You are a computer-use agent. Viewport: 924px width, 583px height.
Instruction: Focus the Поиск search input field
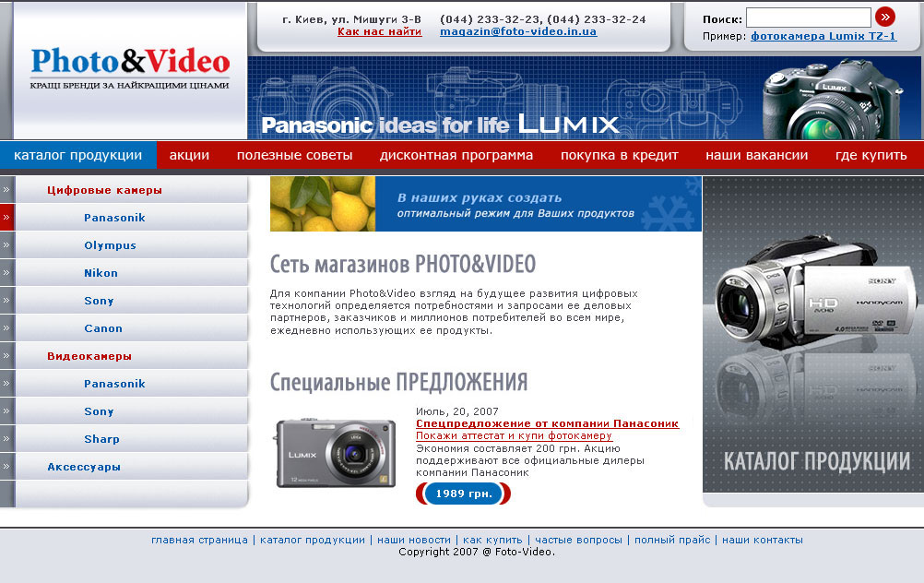(x=808, y=18)
